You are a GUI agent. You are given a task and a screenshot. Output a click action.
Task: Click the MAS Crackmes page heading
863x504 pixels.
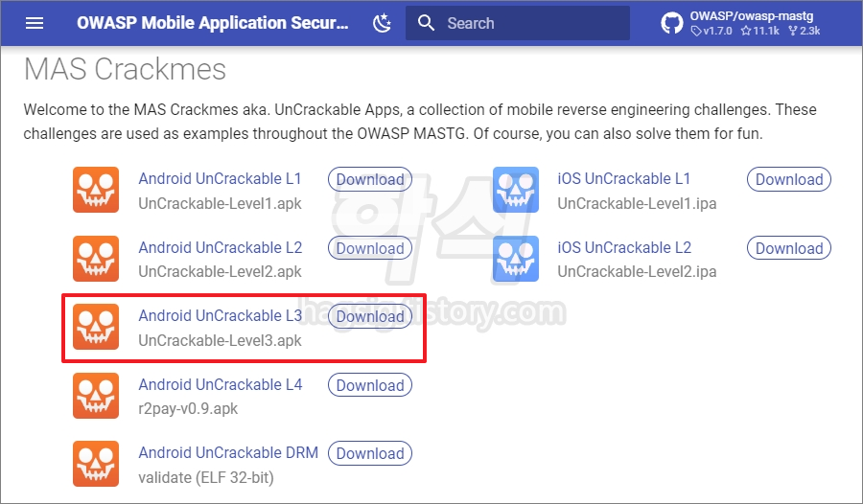[125, 69]
